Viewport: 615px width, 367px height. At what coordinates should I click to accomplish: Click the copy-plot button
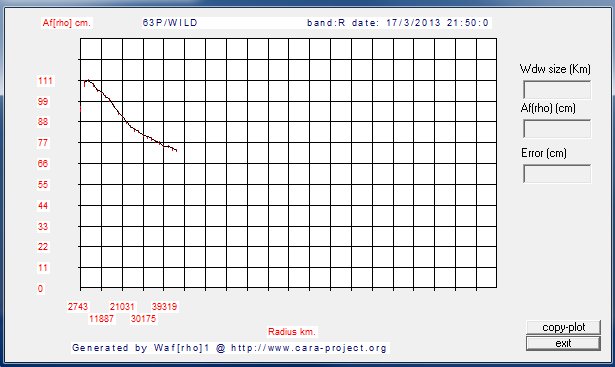click(x=563, y=327)
